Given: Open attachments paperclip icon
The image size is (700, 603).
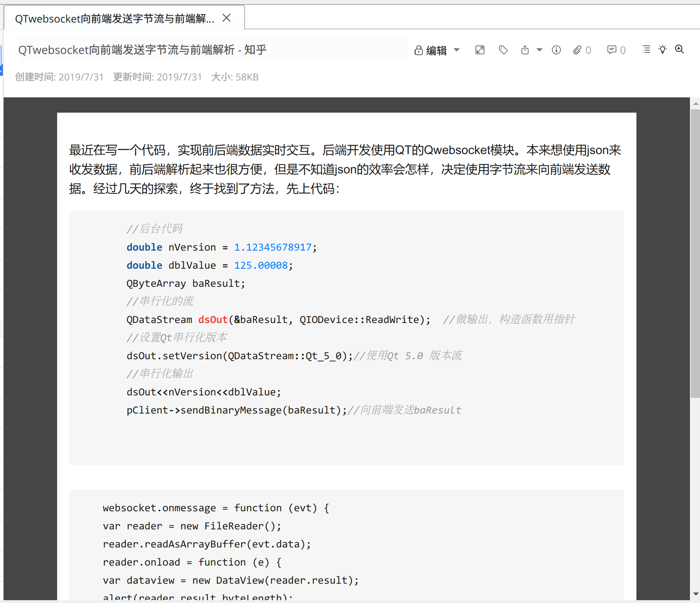Looking at the screenshot, I should click(x=577, y=50).
